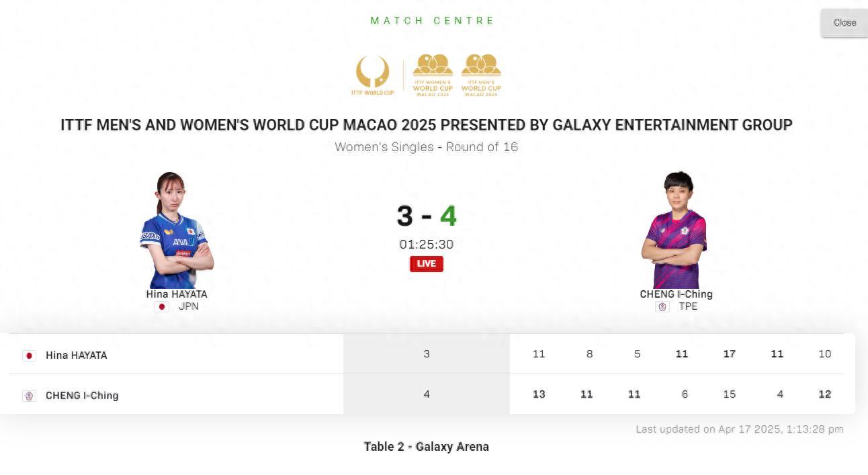Click the red LIVE badge
The height and width of the screenshot is (475, 868).
coord(427,263)
